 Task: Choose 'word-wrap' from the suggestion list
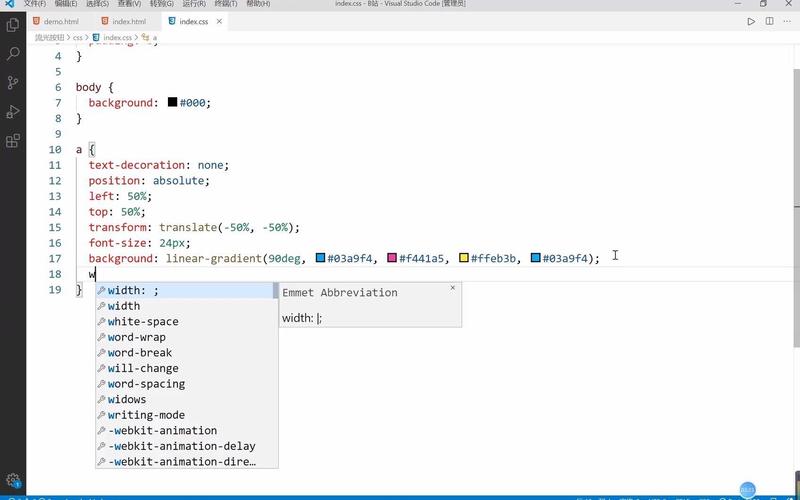click(137, 337)
